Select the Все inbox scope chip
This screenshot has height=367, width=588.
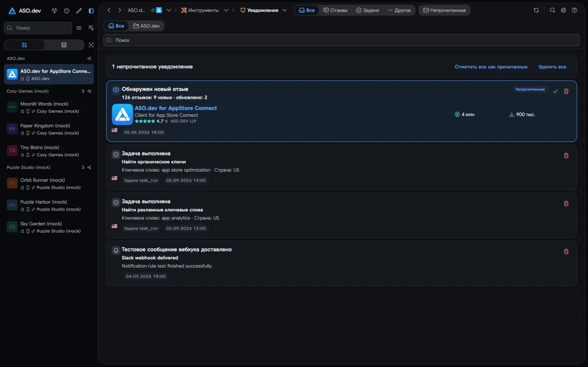pyautogui.click(x=116, y=26)
